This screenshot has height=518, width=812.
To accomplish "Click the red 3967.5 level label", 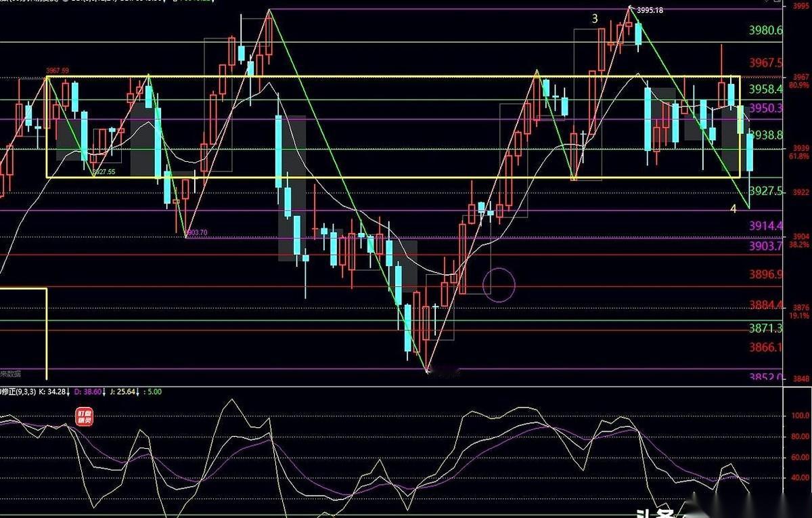I will point(766,63).
